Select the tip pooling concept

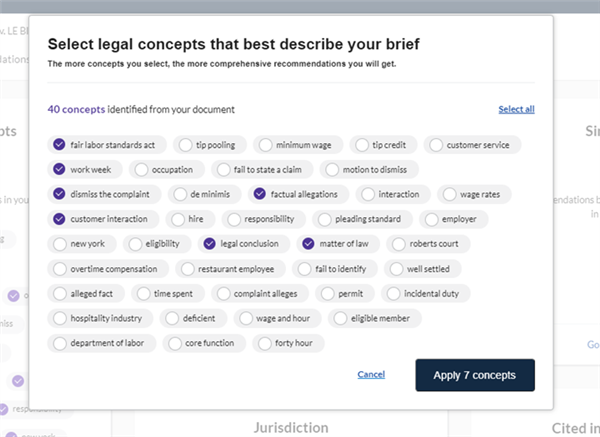click(210, 145)
